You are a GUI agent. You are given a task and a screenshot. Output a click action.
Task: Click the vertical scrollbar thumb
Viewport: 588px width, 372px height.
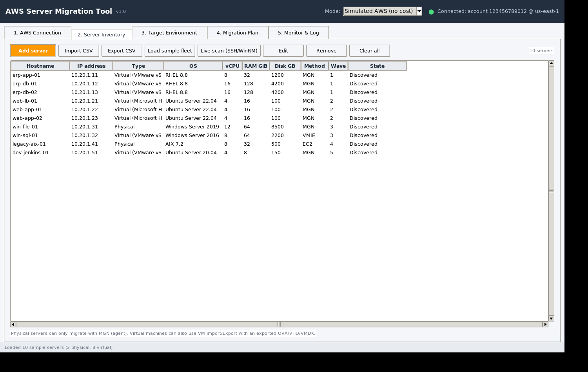(551, 191)
